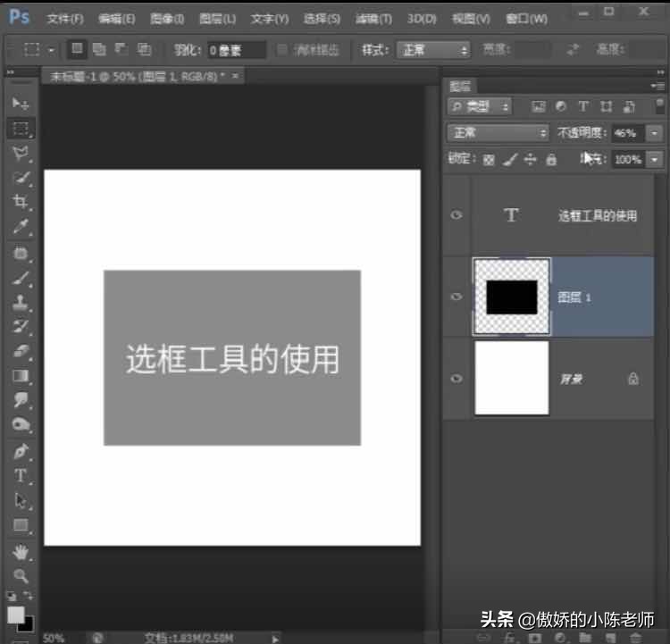The width and height of the screenshot is (670, 644).
Task: Filter layers by type layer icon
Action: pyautogui.click(x=583, y=106)
